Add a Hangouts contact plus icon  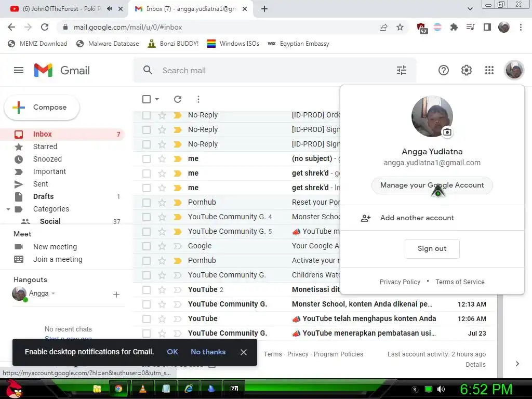click(x=116, y=295)
